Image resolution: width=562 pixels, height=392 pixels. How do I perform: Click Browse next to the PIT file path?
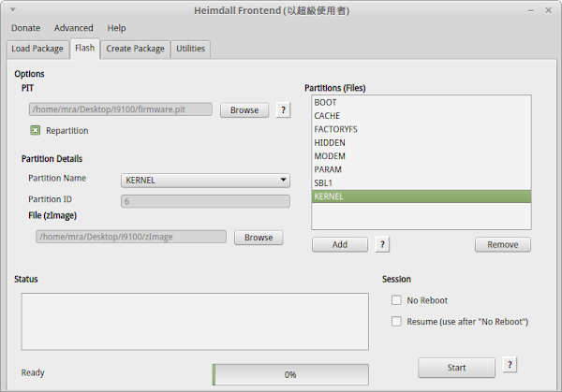pos(244,109)
